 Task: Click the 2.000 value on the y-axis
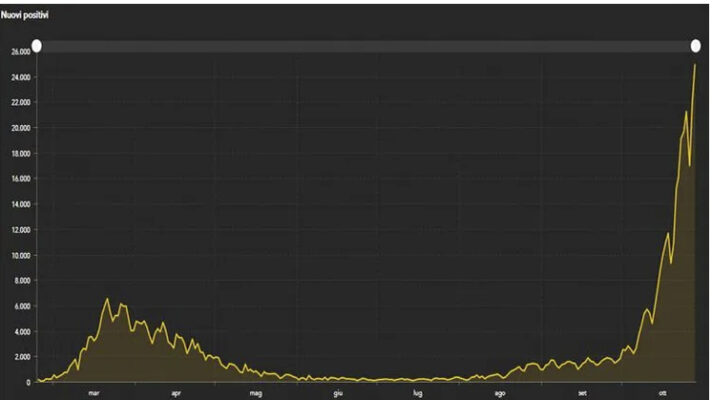click(x=19, y=357)
